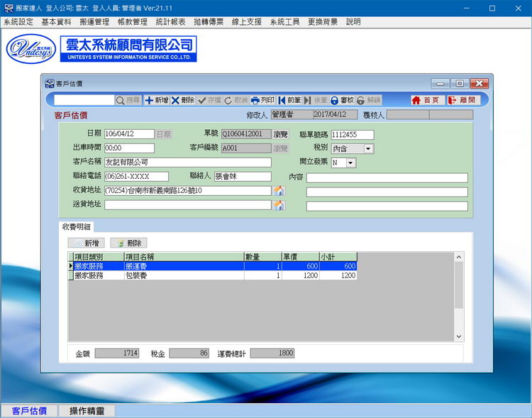Click the 列印 print button

pyautogui.click(x=262, y=101)
